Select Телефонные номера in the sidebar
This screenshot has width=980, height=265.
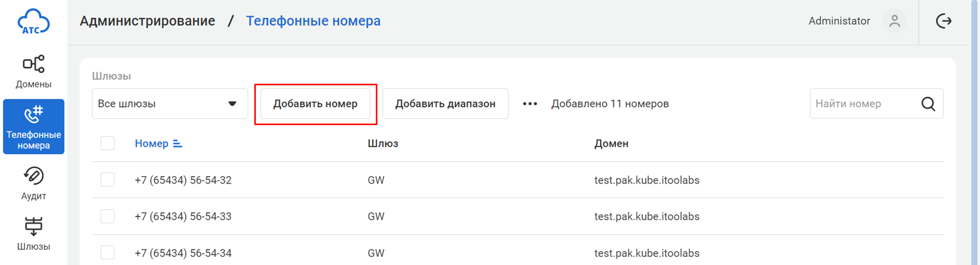point(33,127)
